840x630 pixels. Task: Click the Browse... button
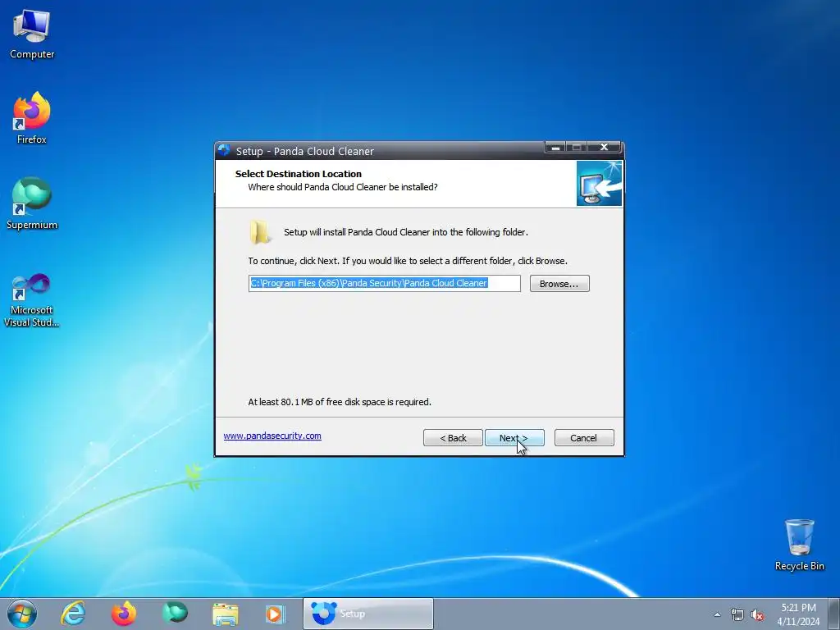coord(559,283)
